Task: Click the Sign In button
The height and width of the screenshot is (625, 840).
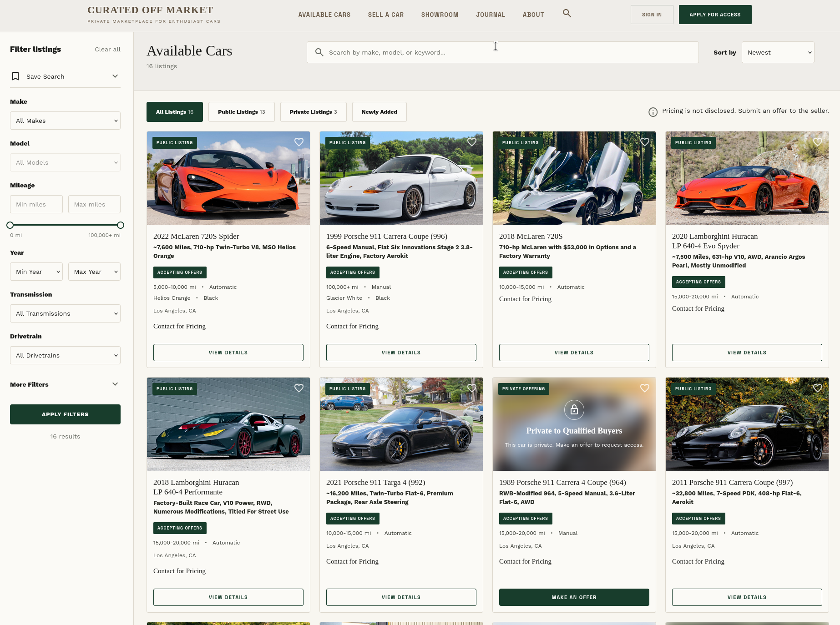Action: [x=652, y=15]
